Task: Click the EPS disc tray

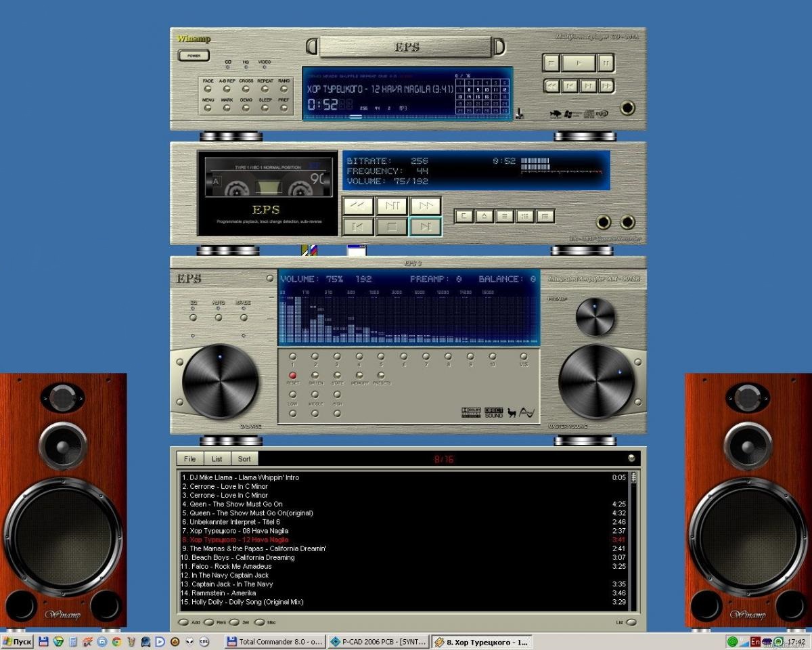Action: (407, 47)
